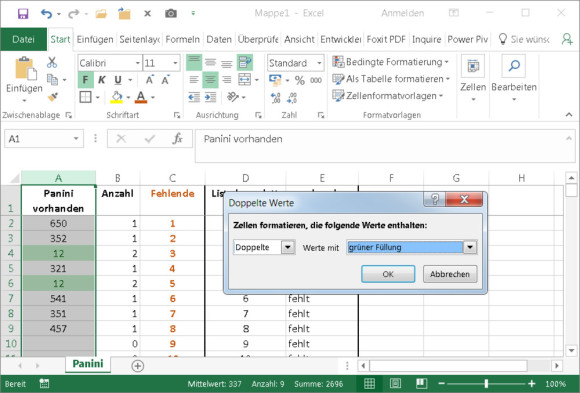Apply red font color

[141, 97]
